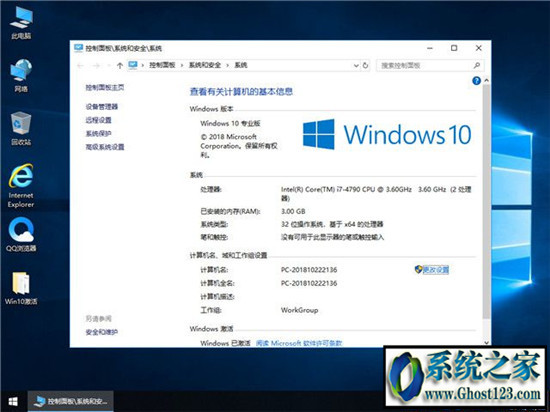Click 控制面板主页 link in sidebar
This screenshot has height=412, width=550.
coord(105,87)
